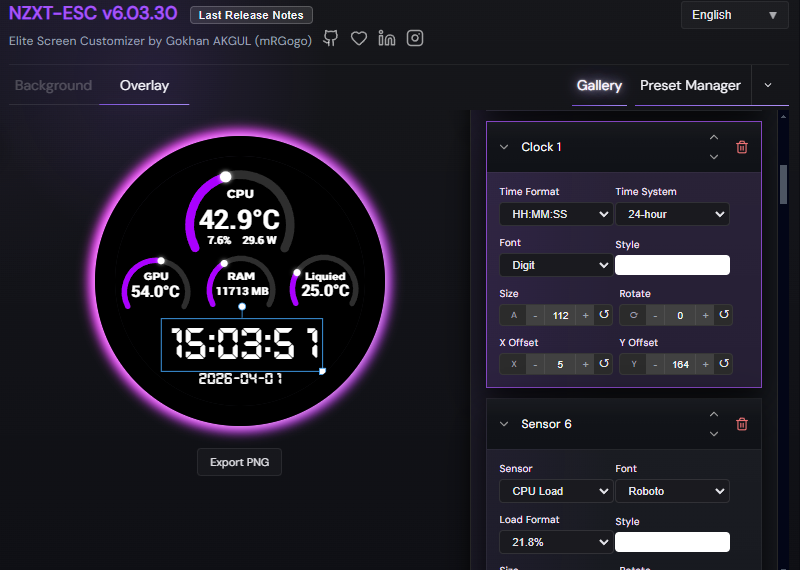Open Sensor 6 Sensor dropdown
The width and height of the screenshot is (800, 570).
(x=556, y=491)
